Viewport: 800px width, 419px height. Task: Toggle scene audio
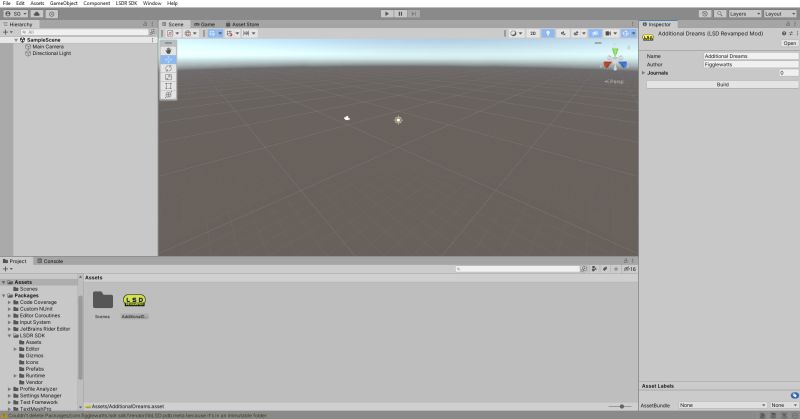(563, 33)
